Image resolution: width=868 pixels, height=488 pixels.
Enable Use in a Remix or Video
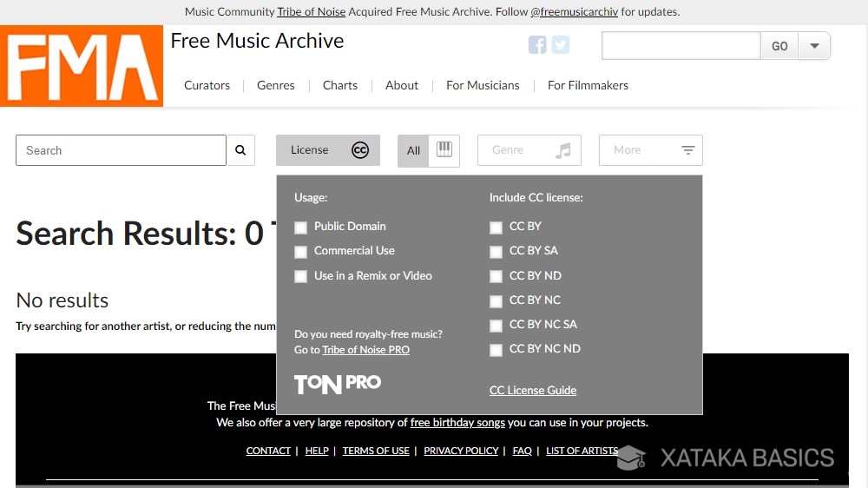point(300,276)
